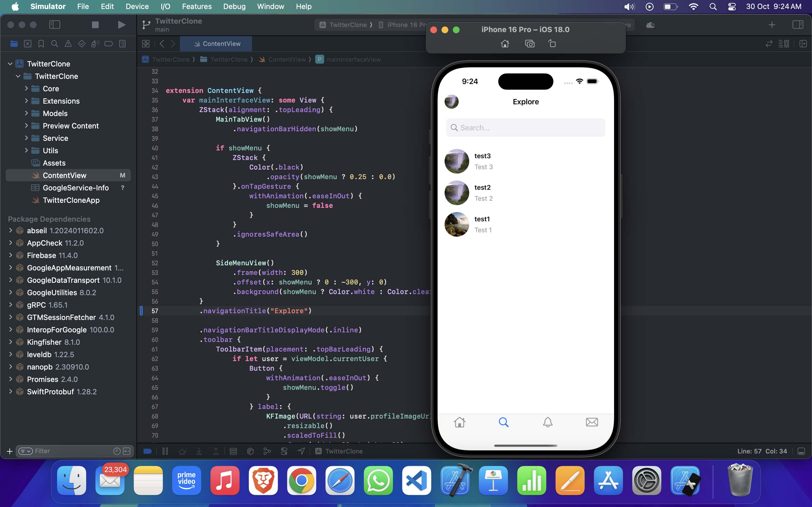The width and height of the screenshot is (812, 507).
Task: Collapse the TwitterClone project root
Action: pyautogui.click(x=10, y=64)
